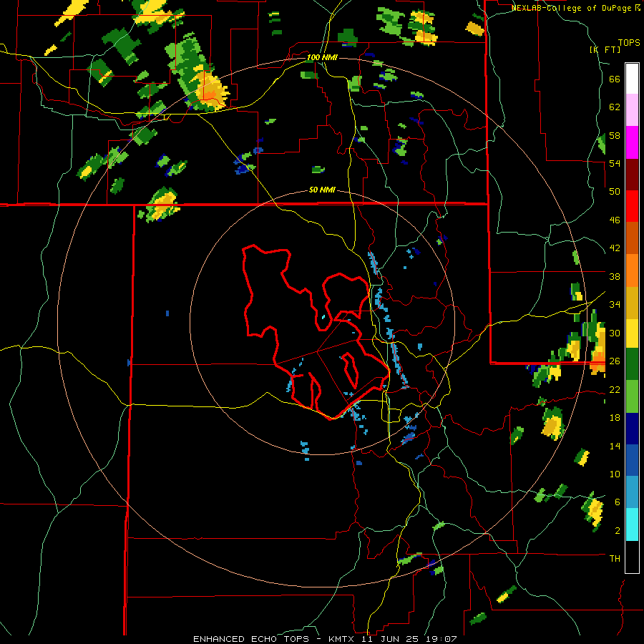Click the light pink legend swatch
Viewport: 644px width, 644px height.
[632, 110]
